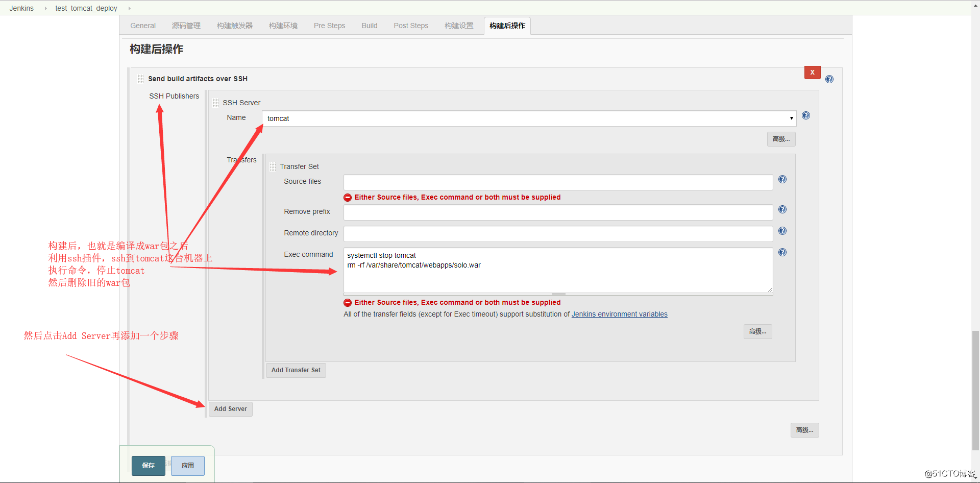Screen dimensions: 980x483
Task: Select the 构建后操作 tab
Action: [x=507, y=26]
